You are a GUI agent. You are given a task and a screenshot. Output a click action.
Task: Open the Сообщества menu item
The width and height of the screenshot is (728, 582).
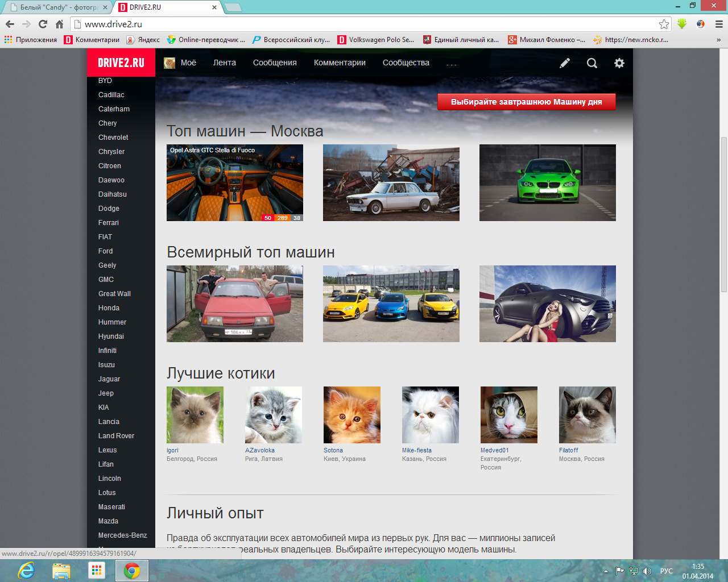406,63
